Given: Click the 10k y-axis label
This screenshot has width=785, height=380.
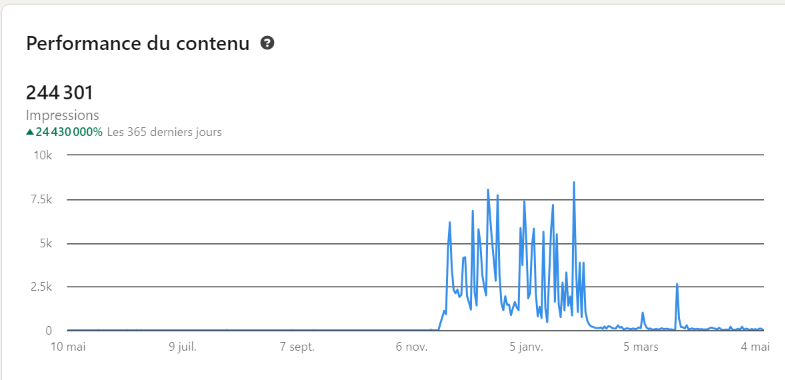Looking at the screenshot, I should pyautogui.click(x=43, y=156).
